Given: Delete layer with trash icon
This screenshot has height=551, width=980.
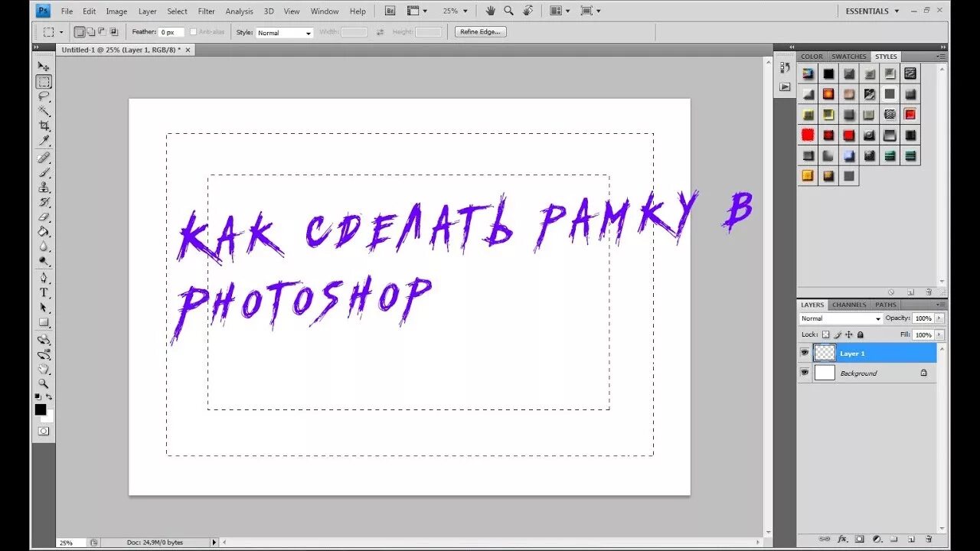Looking at the screenshot, I should click(x=928, y=539).
